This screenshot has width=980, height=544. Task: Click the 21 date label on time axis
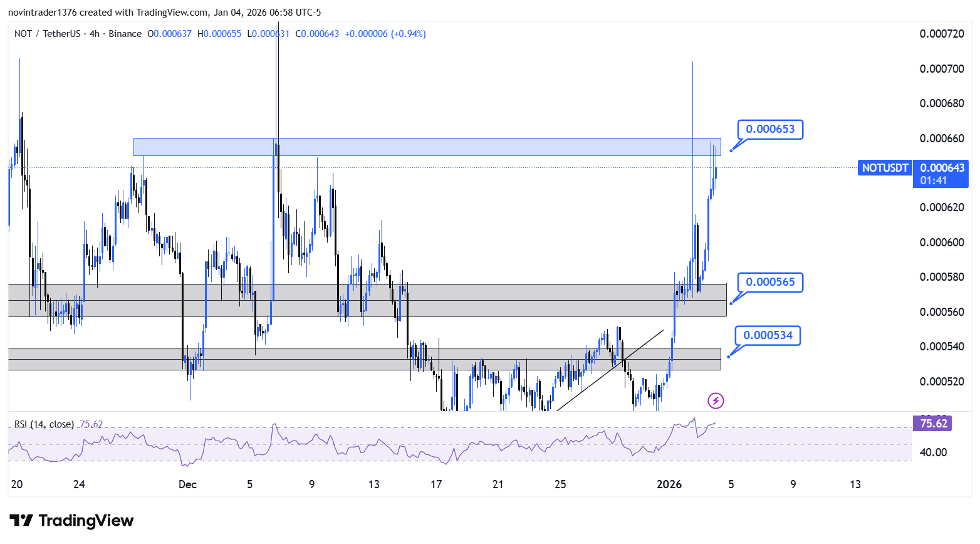click(x=498, y=484)
